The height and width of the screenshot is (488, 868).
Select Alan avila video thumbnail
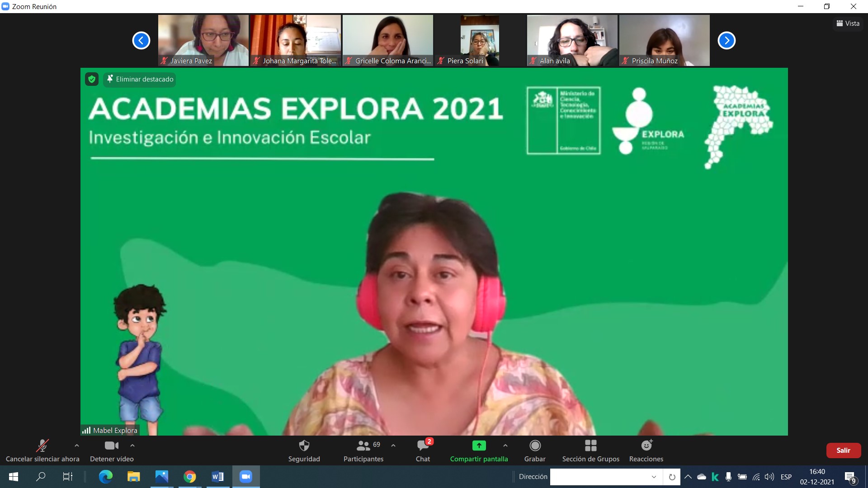pyautogui.click(x=572, y=41)
